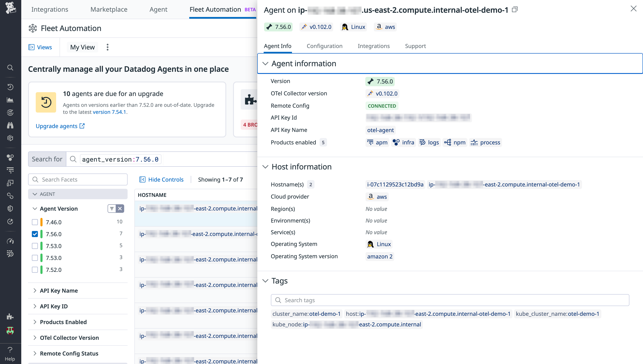Image resolution: width=643 pixels, height=364 pixels.
Task: Open the Views button
Action: point(40,47)
